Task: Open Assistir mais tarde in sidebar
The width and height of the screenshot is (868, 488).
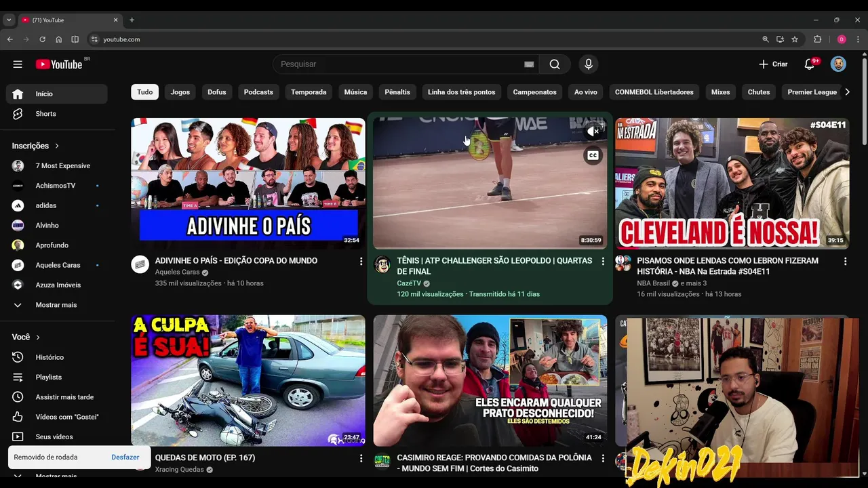Action: pyautogui.click(x=57, y=397)
